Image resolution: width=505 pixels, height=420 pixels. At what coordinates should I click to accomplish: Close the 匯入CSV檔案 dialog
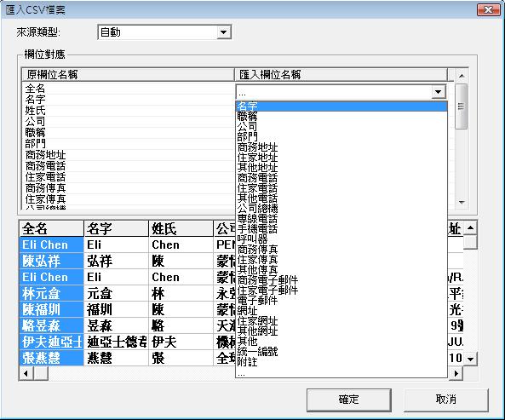tap(488, 9)
